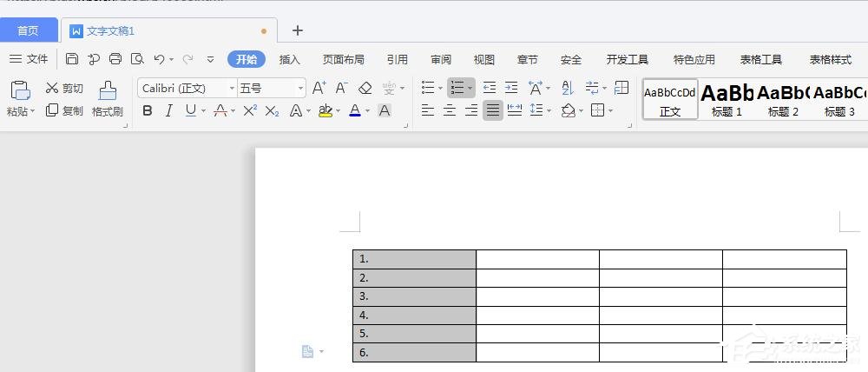Toggle Italic formatting
The image size is (868, 372).
(x=168, y=110)
